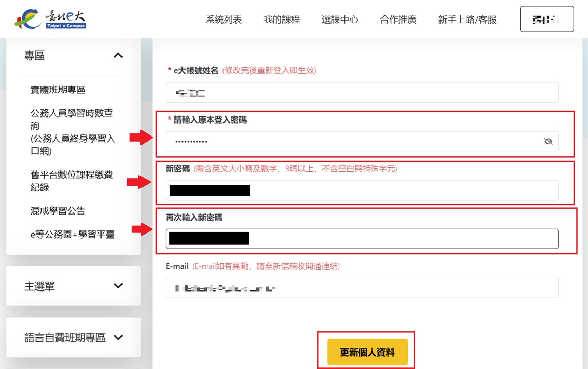The image size is (588, 369).
Task: Open 選課中心 from the navigation bar
Action: click(x=340, y=20)
